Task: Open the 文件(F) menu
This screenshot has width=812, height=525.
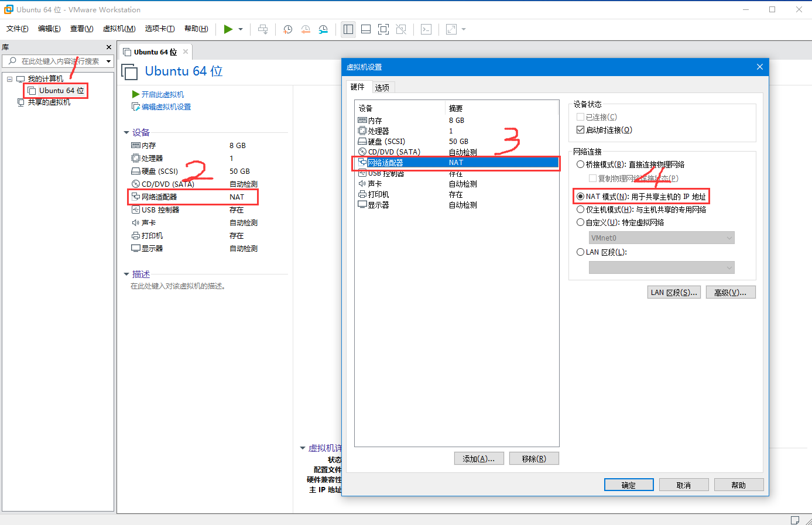Action: pos(17,29)
